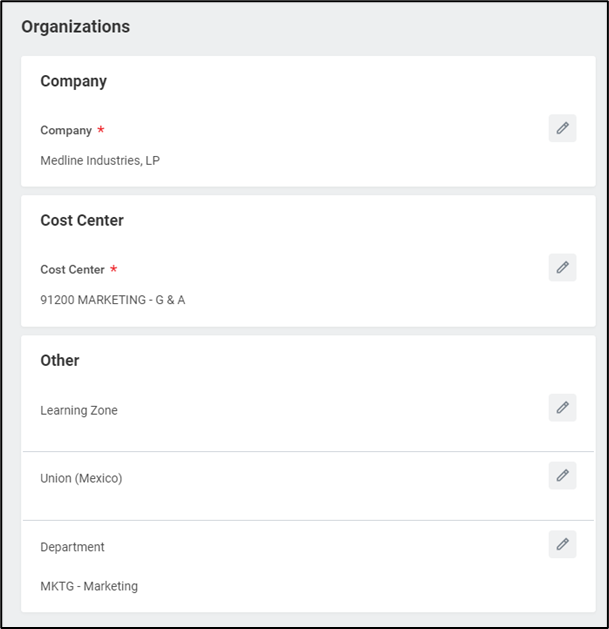Click the Learning Zone field label
The width and height of the screenshot is (609, 629).
[x=79, y=410]
